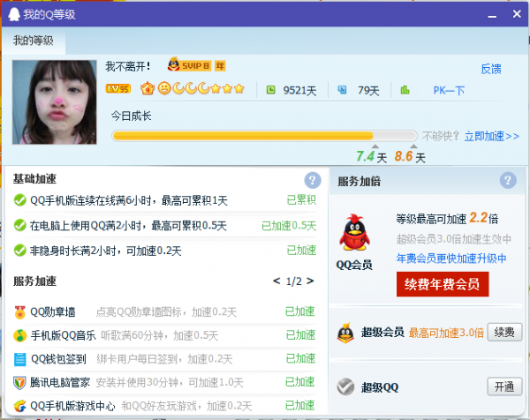Click green check for QQ手机版连续在线满6小时
Viewport: 530px width, 420px height.
point(20,200)
